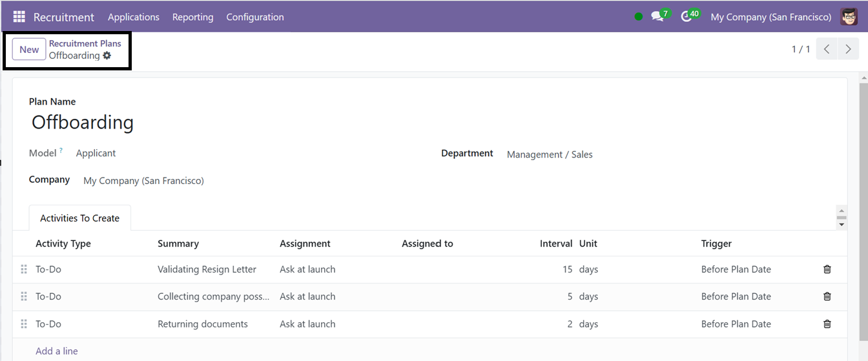Click the Validating Resign Letter summary cell
Image resolution: width=868 pixels, height=361 pixels.
[207, 269]
